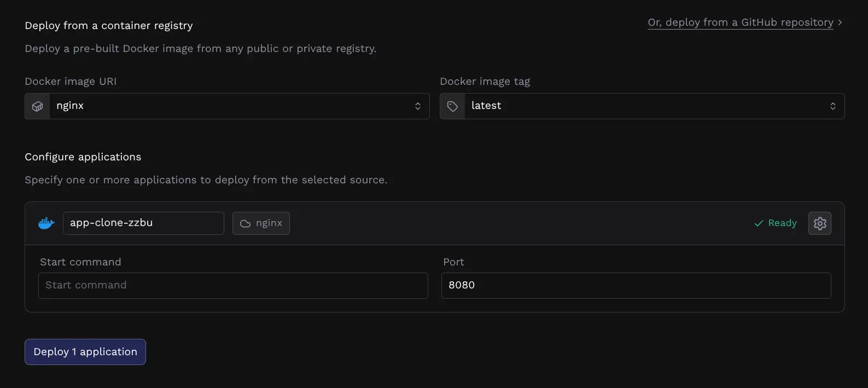The image size is (868, 388).
Task: Click the Docker whale icon in application row
Action: (x=46, y=223)
